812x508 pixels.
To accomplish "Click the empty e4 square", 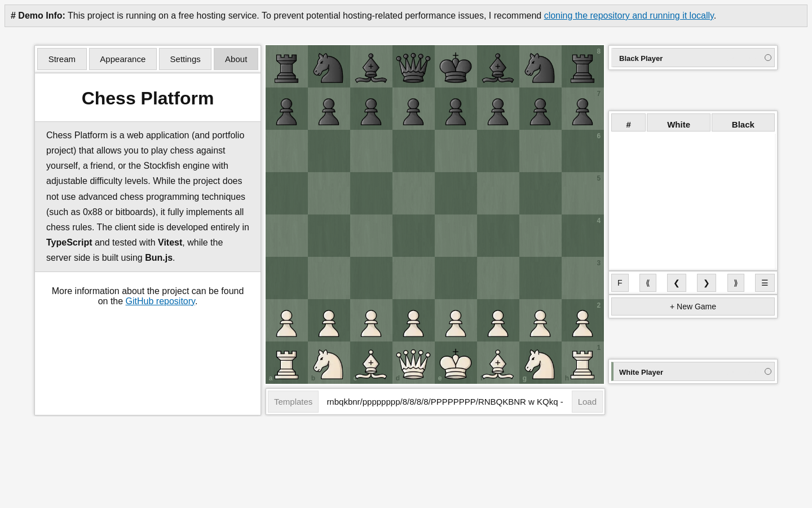I will (x=456, y=236).
